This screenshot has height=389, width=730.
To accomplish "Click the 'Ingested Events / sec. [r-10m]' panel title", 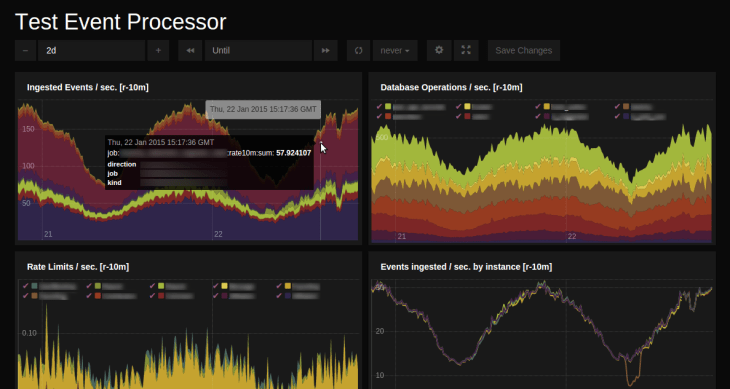I will pos(88,87).
